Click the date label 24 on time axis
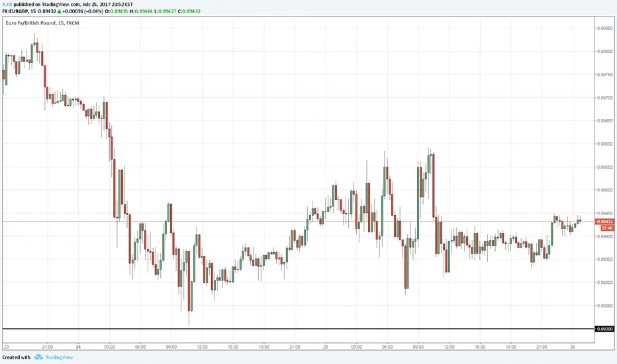 point(78,347)
